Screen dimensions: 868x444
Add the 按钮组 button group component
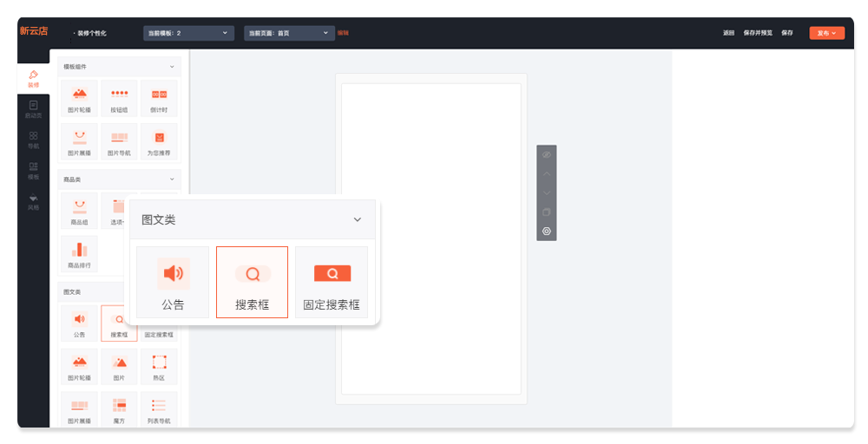(119, 98)
